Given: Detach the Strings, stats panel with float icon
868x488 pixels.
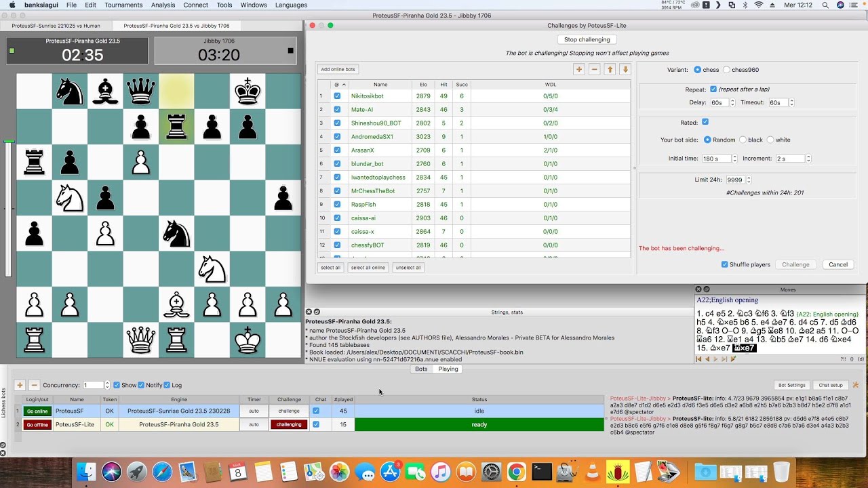Looking at the screenshot, I should click(317, 312).
